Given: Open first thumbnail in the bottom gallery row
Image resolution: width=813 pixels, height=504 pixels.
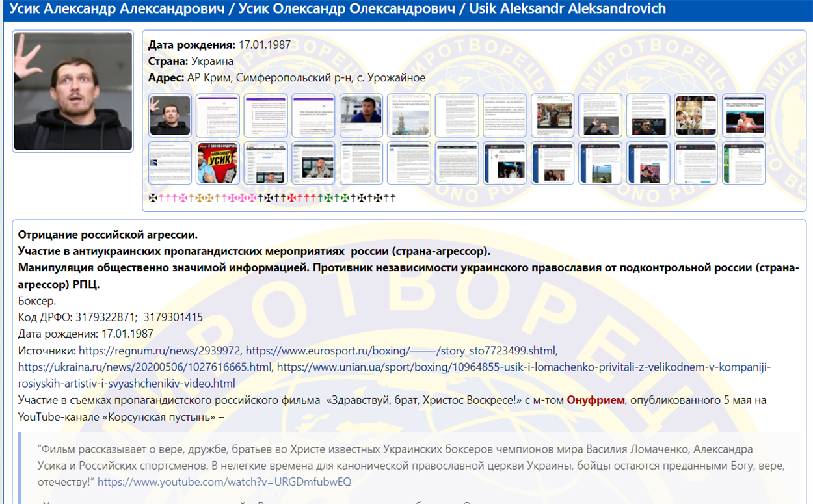Looking at the screenshot, I should click(x=170, y=163).
